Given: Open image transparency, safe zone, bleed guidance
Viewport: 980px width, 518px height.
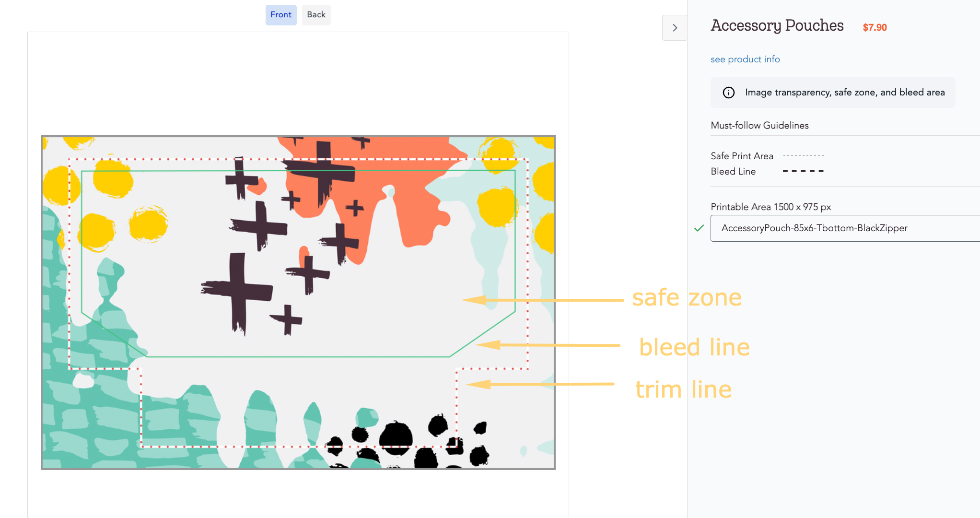Looking at the screenshot, I should [x=844, y=93].
